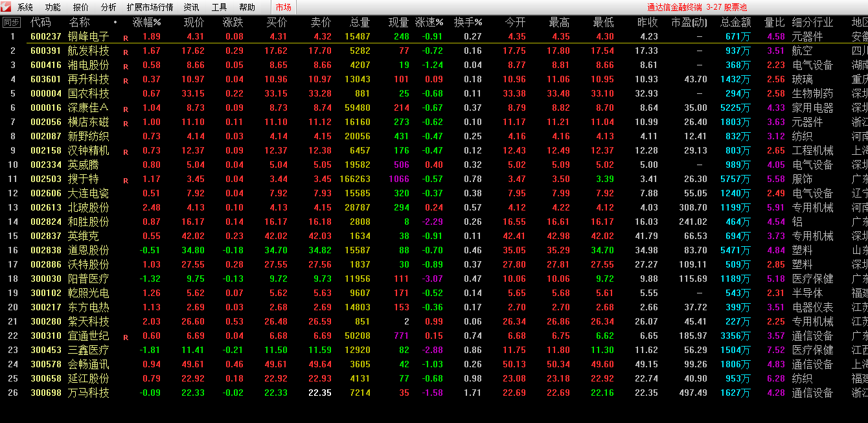This screenshot has width=868, height=423.
Task: Switch to the 市场 tab
Action: pos(283,7)
